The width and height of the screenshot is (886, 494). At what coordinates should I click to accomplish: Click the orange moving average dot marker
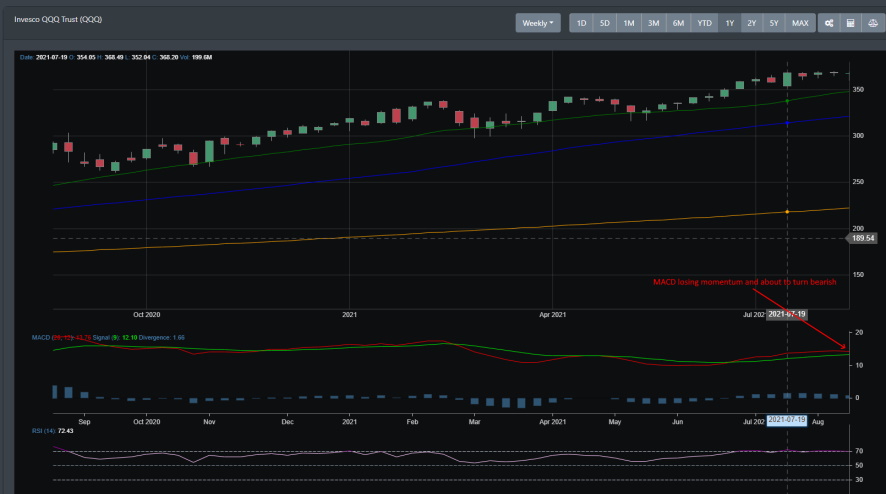[x=787, y=212]
